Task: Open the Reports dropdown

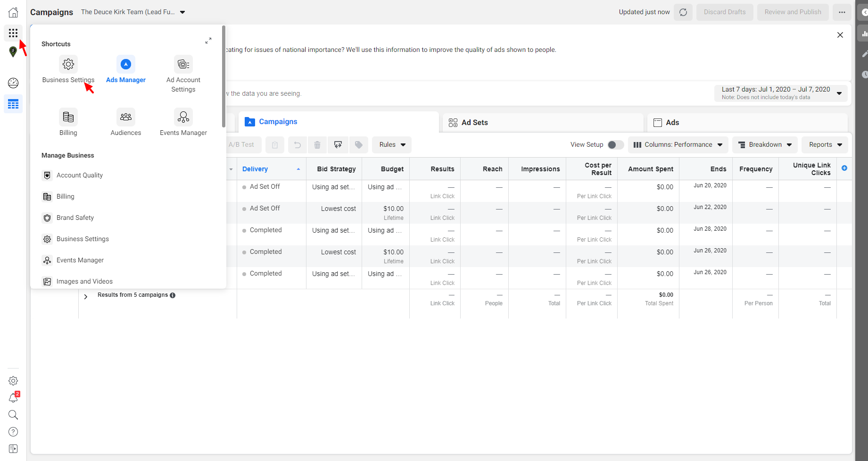Action: point(825,145)
